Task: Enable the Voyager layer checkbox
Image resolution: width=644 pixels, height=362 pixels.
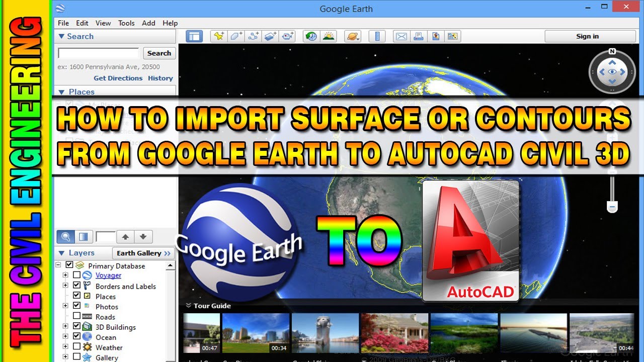Action: (x=76, y=275)
